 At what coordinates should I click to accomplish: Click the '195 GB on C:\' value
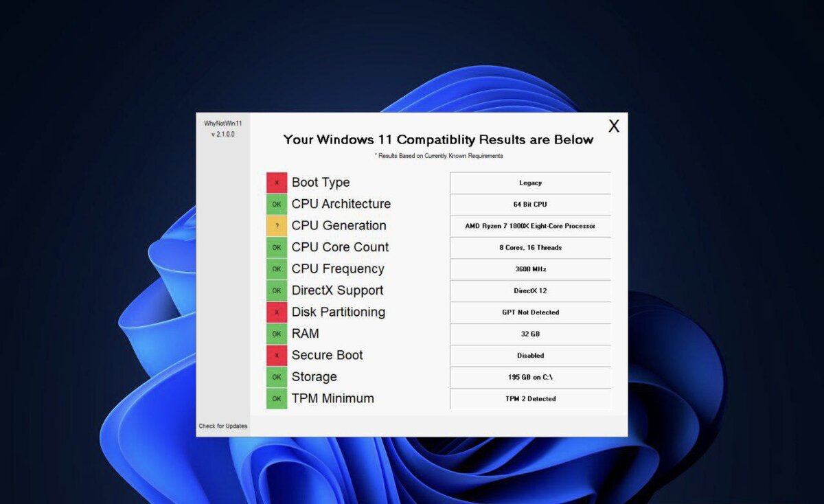[530, 377]
